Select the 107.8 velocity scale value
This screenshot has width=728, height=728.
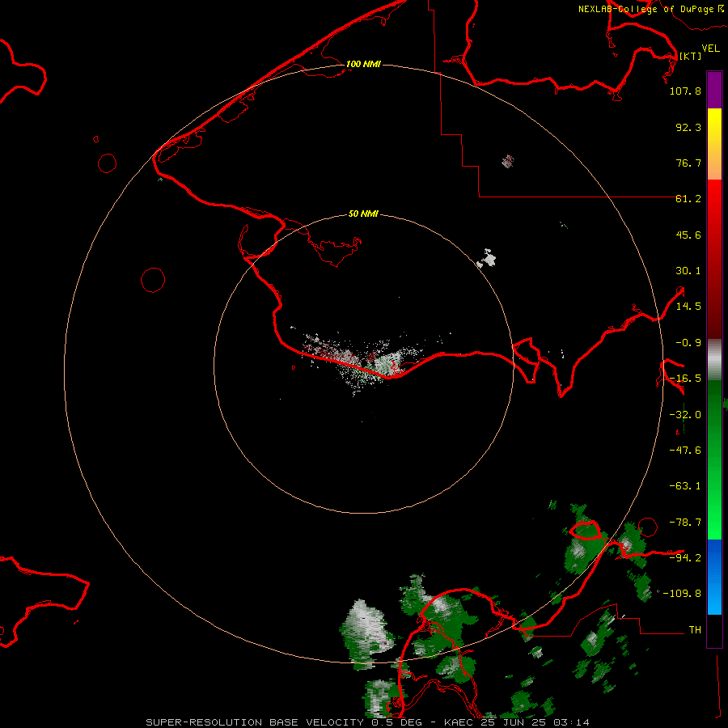click(685, 91)
